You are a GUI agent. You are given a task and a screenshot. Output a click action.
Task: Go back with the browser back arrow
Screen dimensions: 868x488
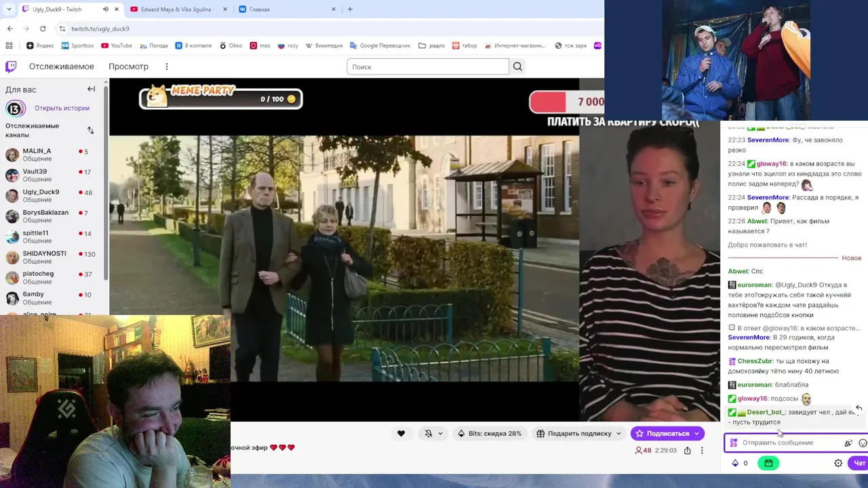[9, 28]
